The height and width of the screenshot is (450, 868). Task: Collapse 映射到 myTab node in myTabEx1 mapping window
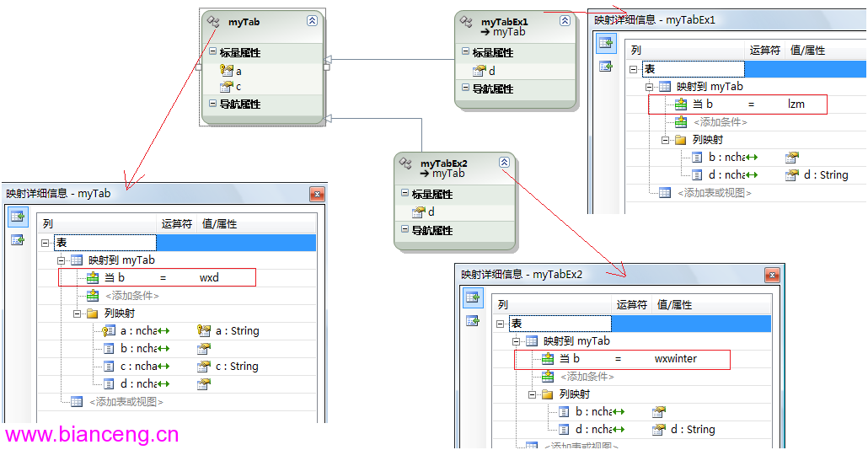(x=650, y=87)
